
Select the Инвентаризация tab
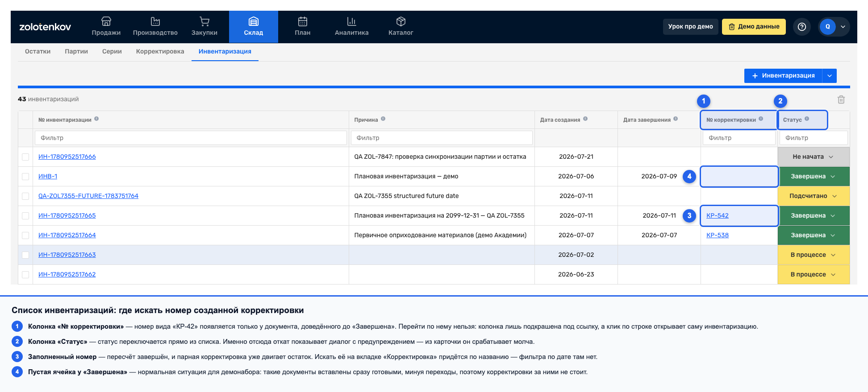point(225,51)
